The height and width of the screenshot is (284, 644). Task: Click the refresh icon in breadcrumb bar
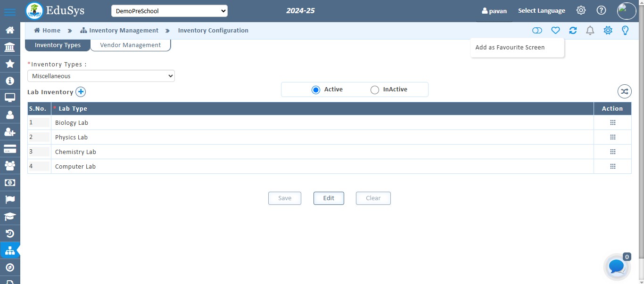pyautogui.click(x=573, y=31)
